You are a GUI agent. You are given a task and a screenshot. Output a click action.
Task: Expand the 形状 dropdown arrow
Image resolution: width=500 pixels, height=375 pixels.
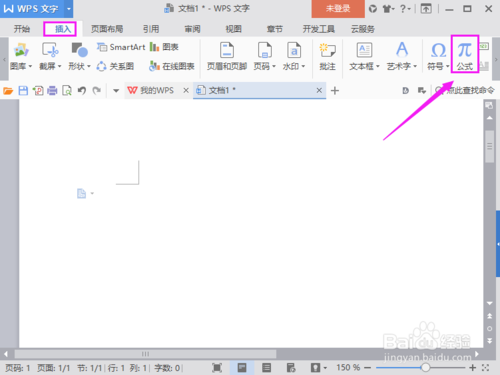click(x=89, y=66)
